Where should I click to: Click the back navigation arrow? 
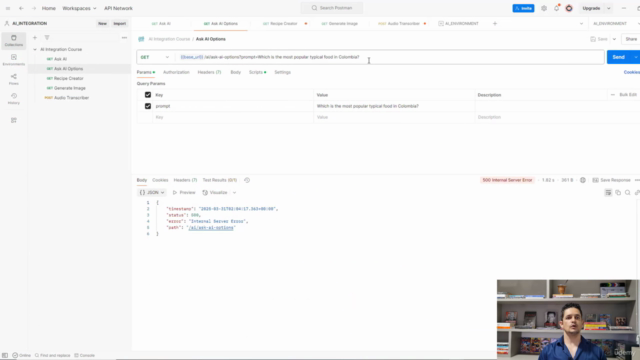coord(21,8)
